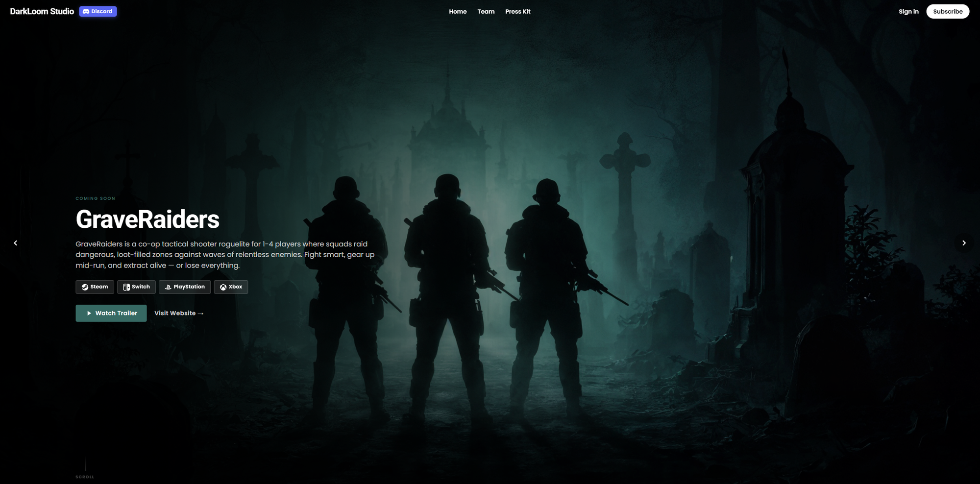Click the Discord icon badge
Screen dimensions: 980x484
click(87, 11)
